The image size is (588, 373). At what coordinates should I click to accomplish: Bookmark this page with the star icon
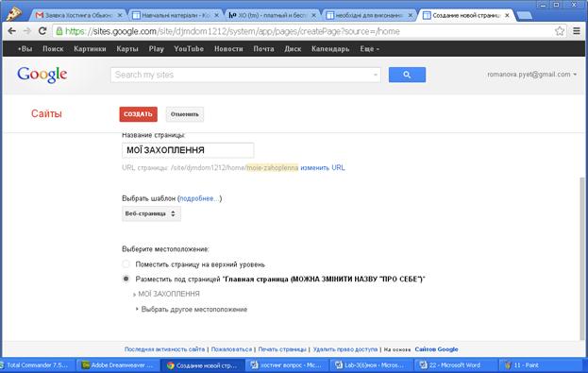pyautogui.click(x=560, y=31)
